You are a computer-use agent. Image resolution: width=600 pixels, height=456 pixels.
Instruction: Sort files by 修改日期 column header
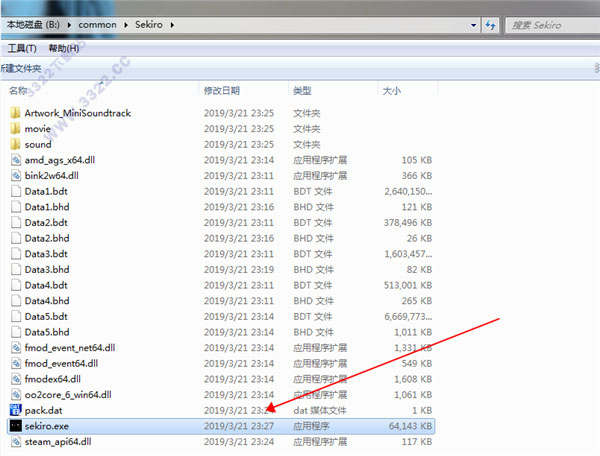coord(222,90)
